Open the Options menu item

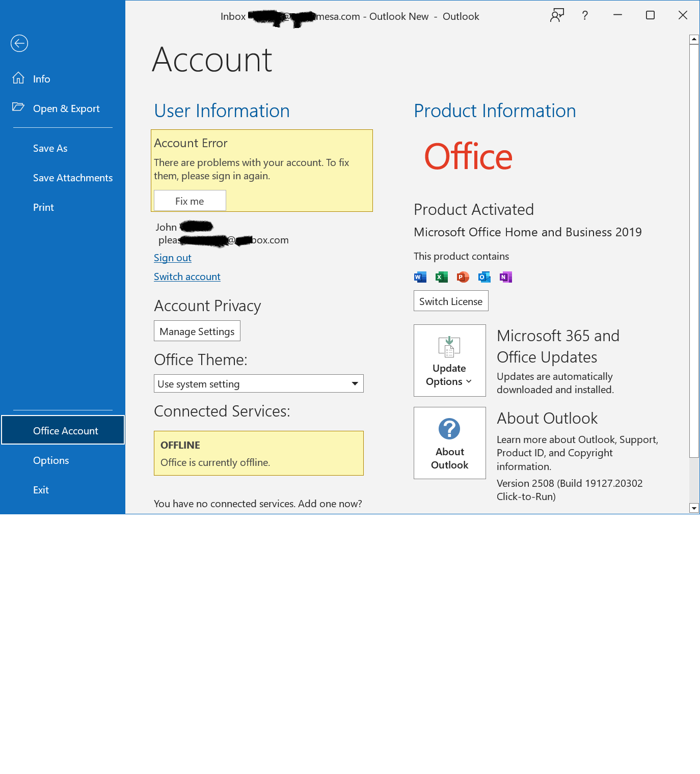(x=51, y=460)
